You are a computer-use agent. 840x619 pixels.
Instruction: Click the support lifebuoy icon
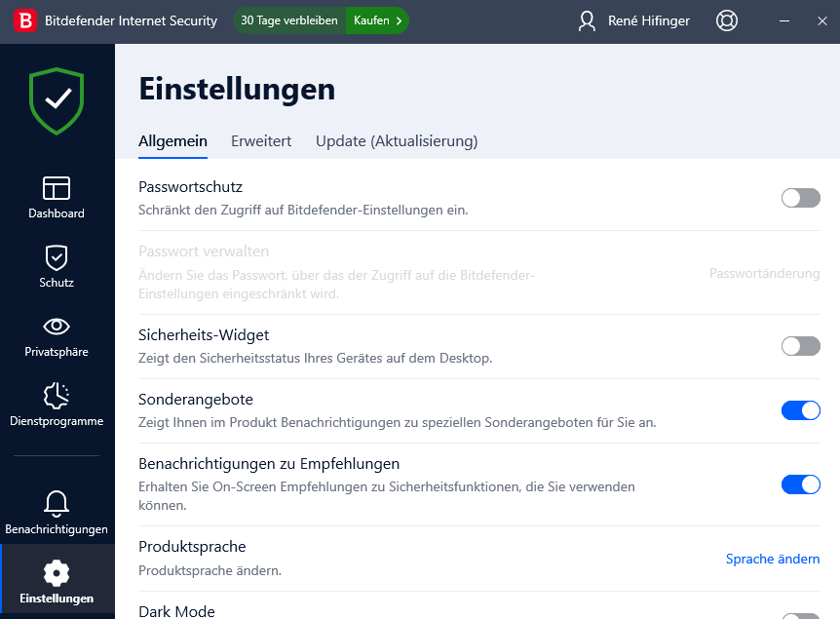(x=726, y=20)
